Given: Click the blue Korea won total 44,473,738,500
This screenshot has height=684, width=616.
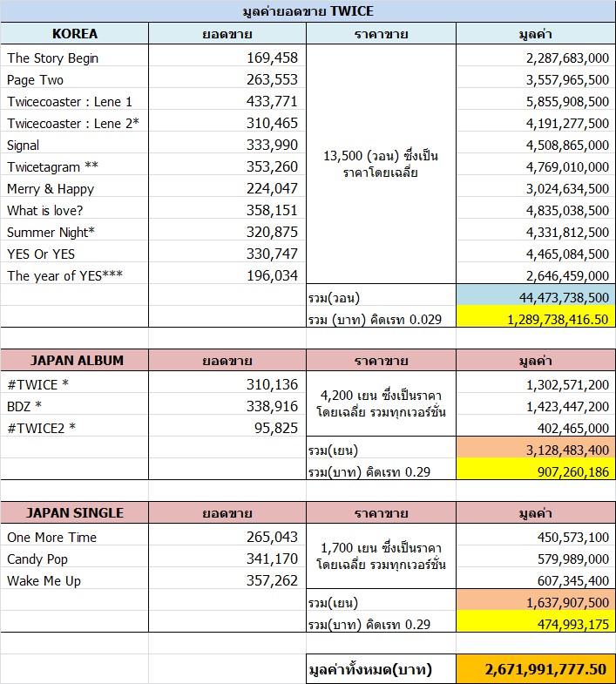Looking at the screenshot, I should coord(535,297).
